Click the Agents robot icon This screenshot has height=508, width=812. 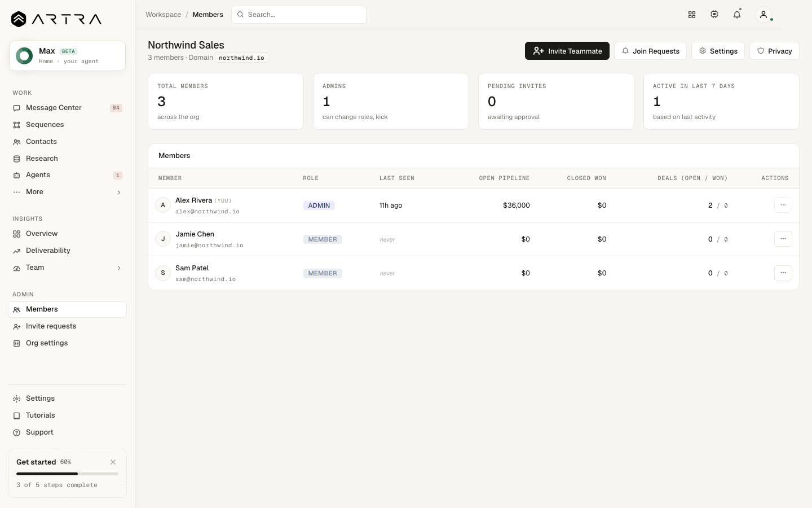pos(17,175)
